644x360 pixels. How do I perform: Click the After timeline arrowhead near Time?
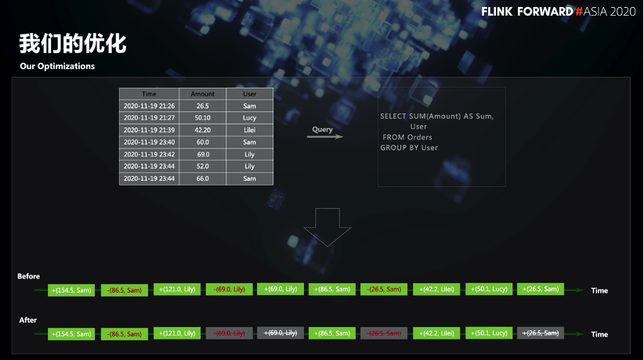click(x=580, y=334)
